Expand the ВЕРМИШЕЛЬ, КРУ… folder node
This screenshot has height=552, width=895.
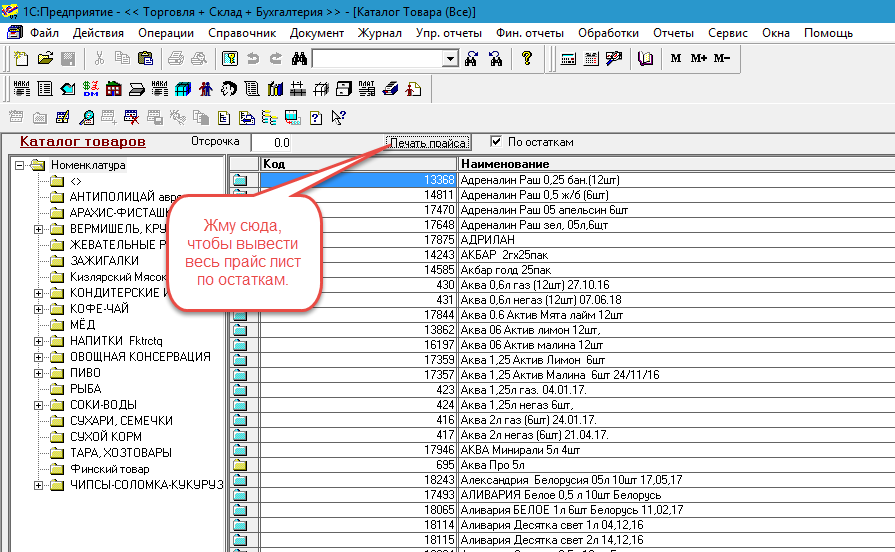point(38,229)
